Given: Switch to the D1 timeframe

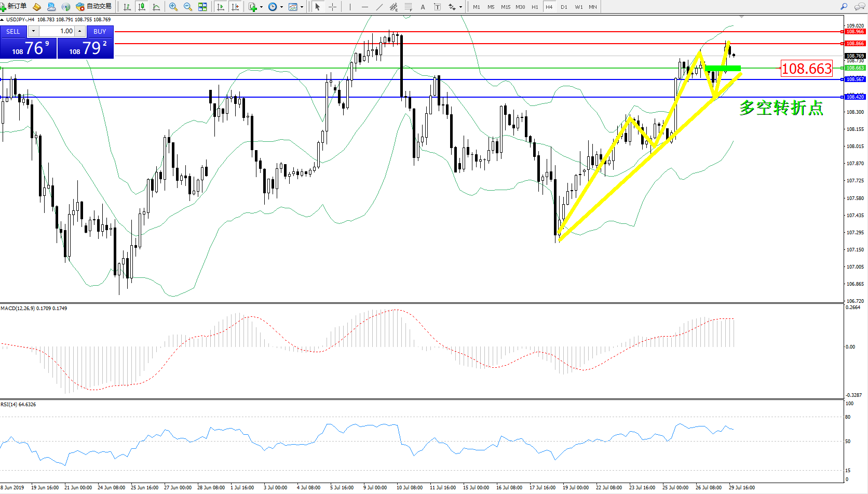Looking at the screenshot, I should 564,7.
